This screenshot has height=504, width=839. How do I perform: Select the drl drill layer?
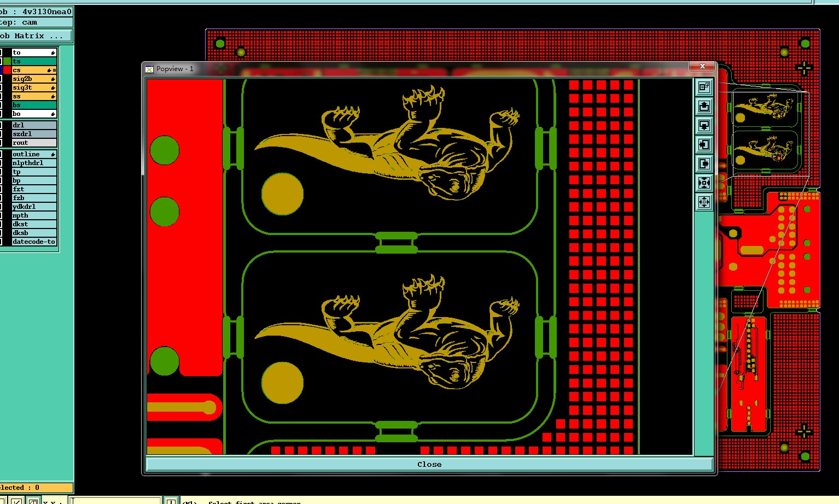[x=34, y=125]
